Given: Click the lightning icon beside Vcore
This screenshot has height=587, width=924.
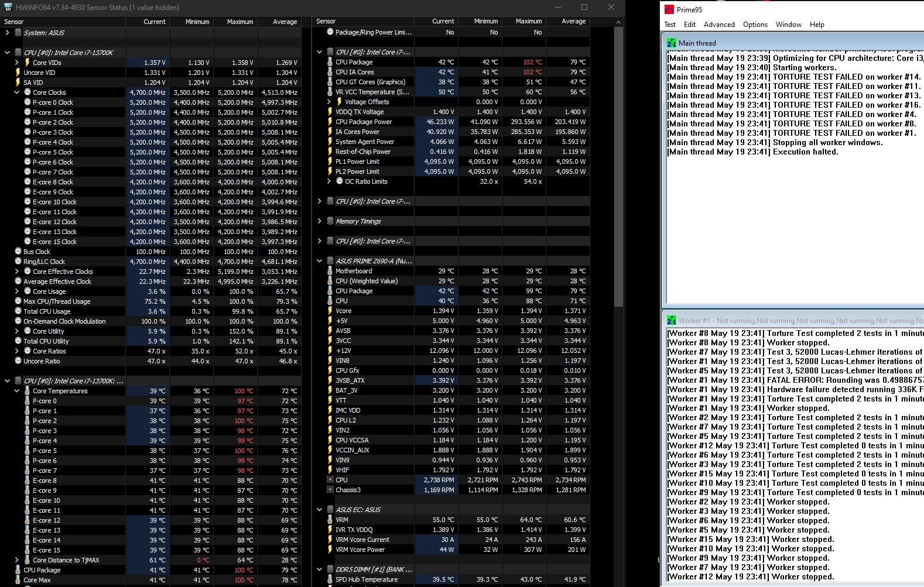Looking at the screenshot, I should (x=330, y=311).
